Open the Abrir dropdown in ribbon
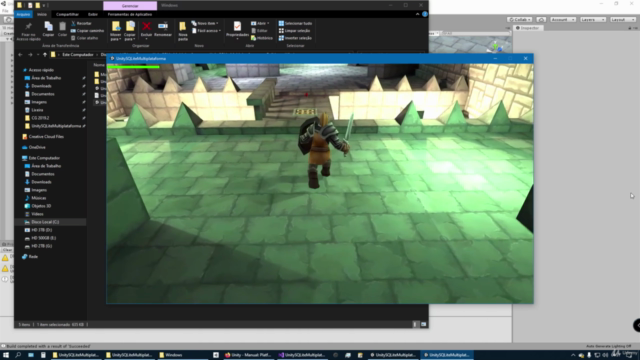Screen dimensions: 640x360 pos(260,23)
